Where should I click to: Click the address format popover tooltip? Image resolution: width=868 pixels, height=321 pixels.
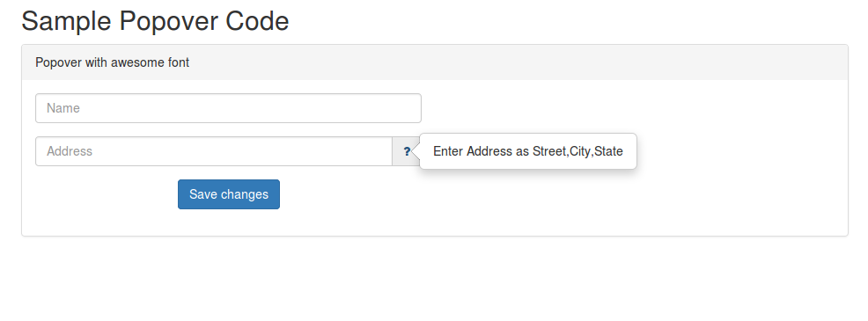point(528,151)
